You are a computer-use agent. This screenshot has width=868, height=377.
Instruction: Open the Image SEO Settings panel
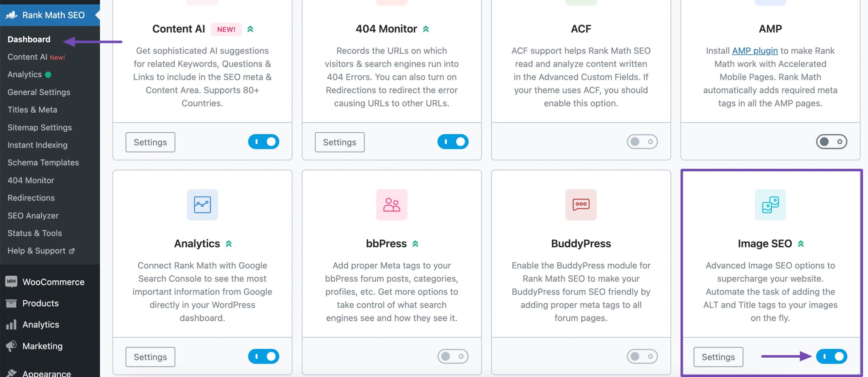click(x=717, y=357)
